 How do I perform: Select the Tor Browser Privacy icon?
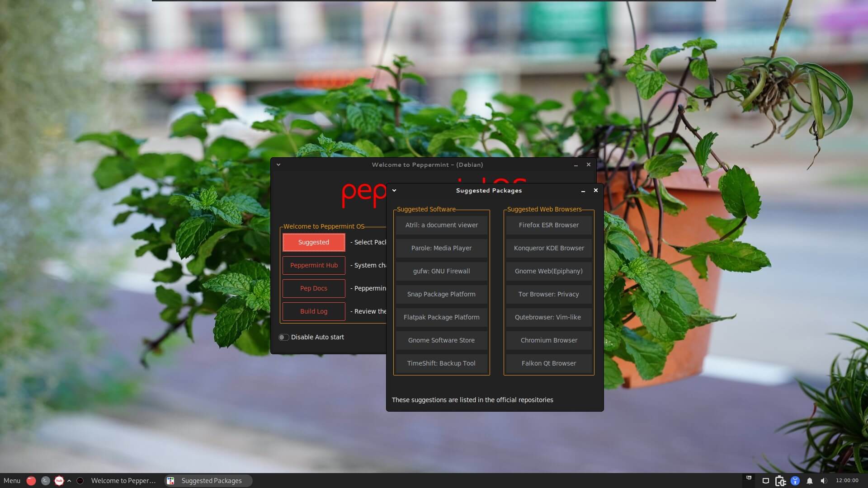pos(547,293)
